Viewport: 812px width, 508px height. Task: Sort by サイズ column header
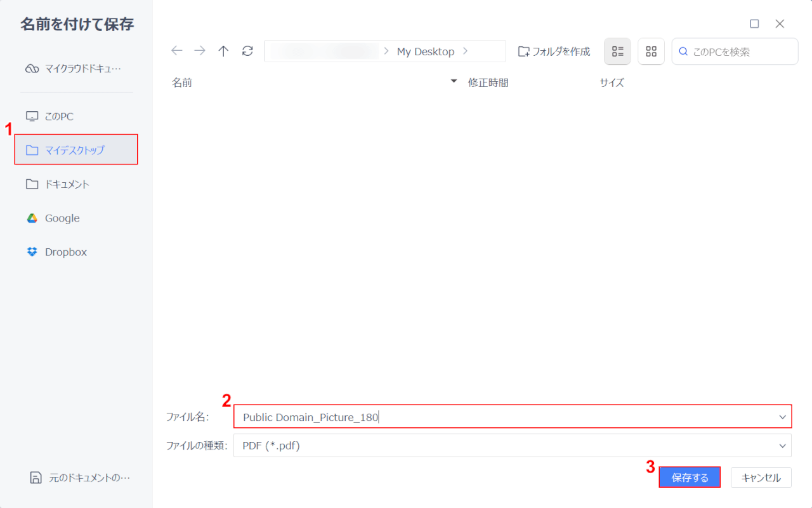[x=612, y=83]
